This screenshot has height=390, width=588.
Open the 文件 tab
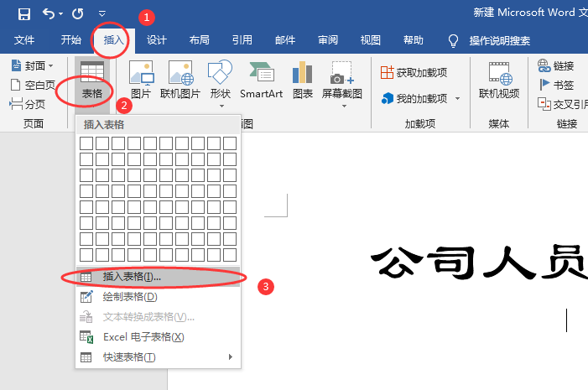pos(24,39)
